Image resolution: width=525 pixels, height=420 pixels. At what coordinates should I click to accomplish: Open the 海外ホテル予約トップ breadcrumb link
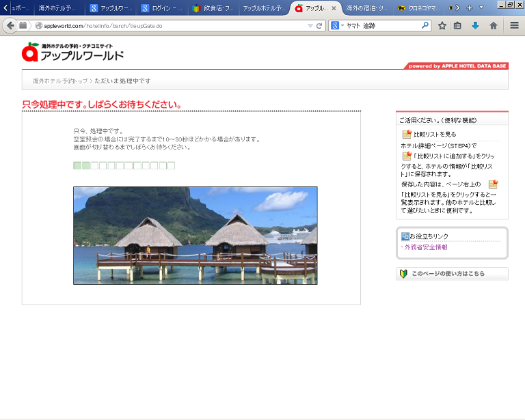60,81
